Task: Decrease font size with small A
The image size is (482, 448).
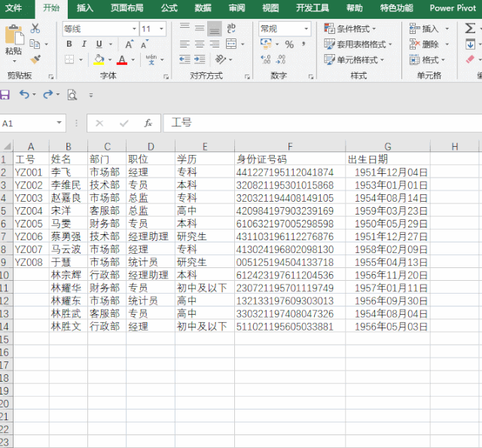Action: coord(145,44)
